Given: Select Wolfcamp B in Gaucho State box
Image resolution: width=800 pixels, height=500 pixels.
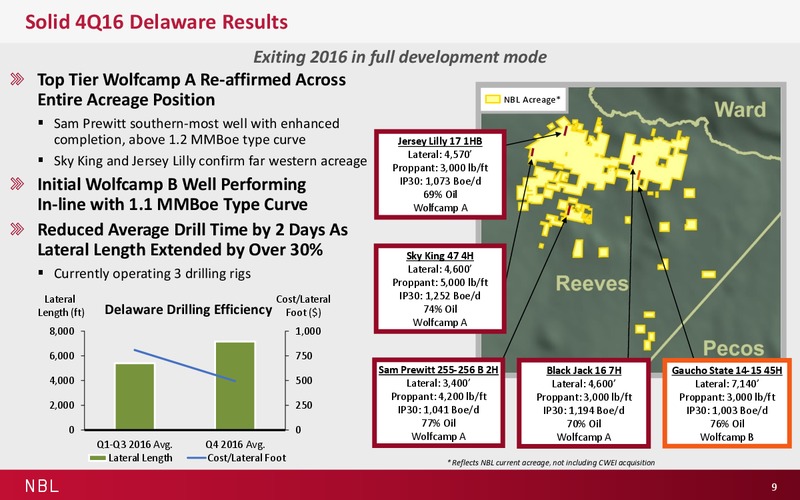Looking at the screenshot, I should (727, 436).
